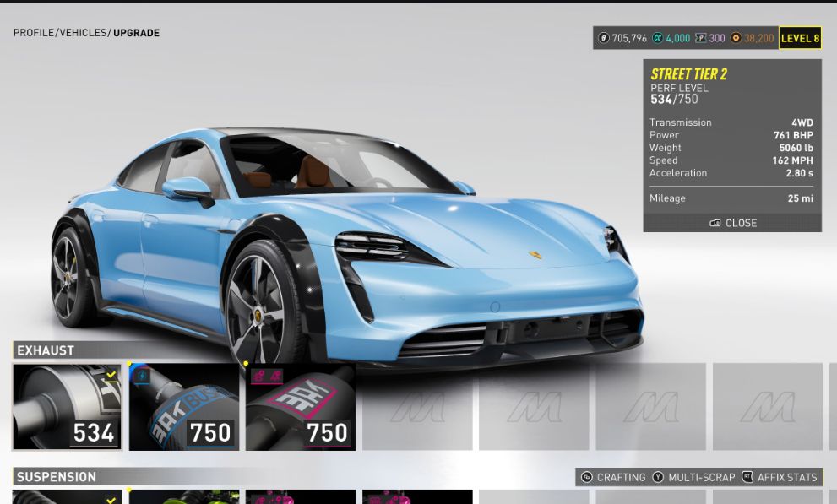Click the 38,200 orange balance

click(759, 38)
